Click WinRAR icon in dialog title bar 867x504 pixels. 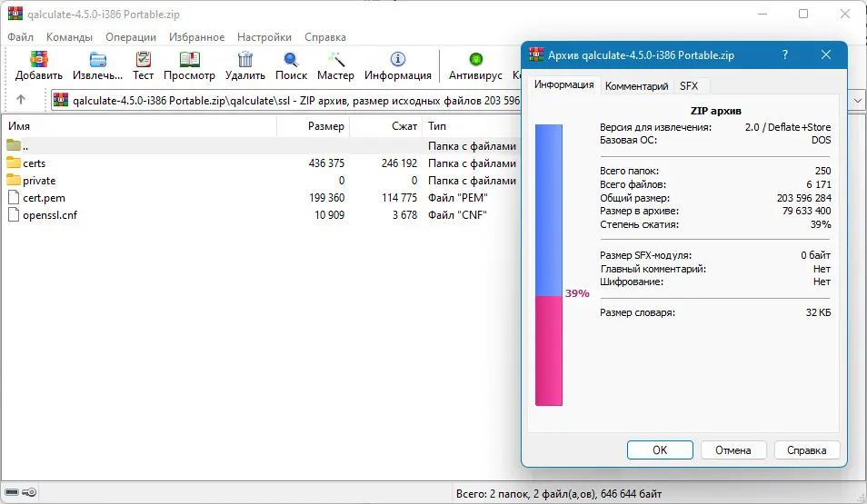tap(536, 54)
